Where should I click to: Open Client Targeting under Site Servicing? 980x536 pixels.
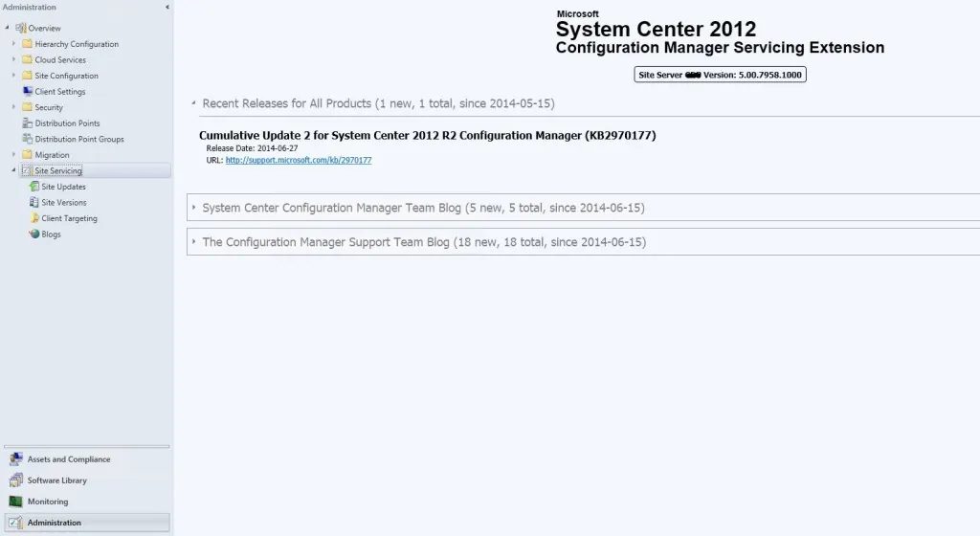[69, 218]
